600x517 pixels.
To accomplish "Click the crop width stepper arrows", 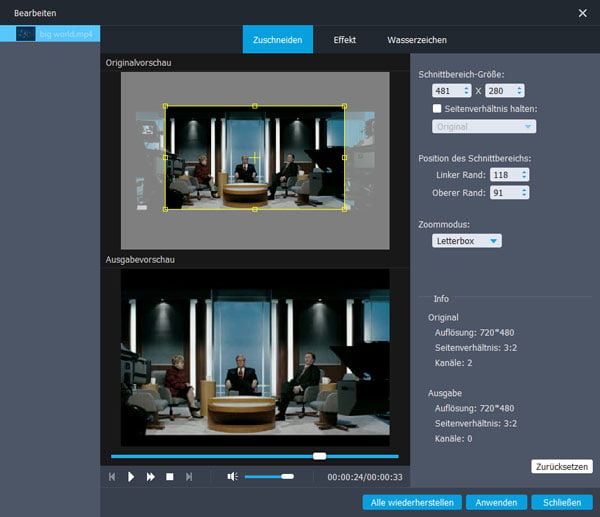I will pos(466,91).
